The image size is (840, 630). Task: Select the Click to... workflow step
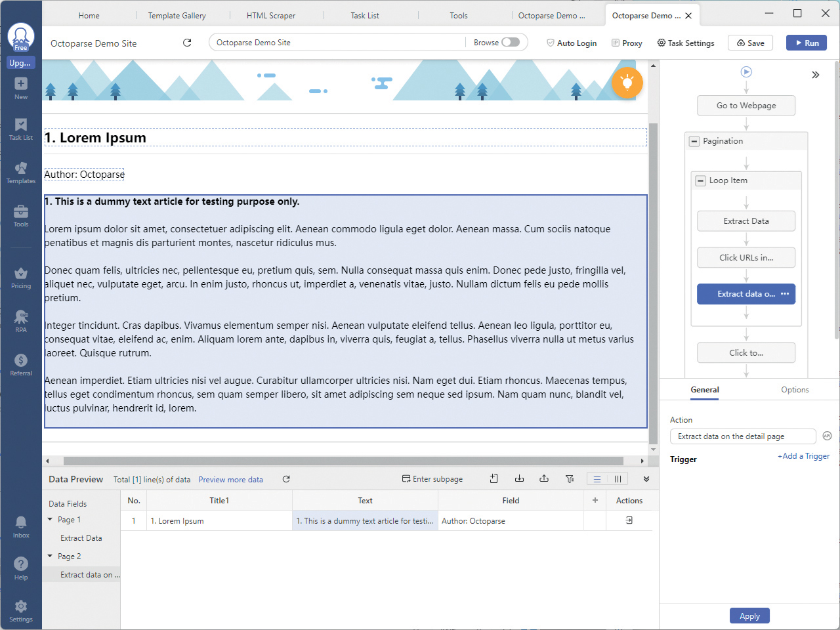pos(746,352)
